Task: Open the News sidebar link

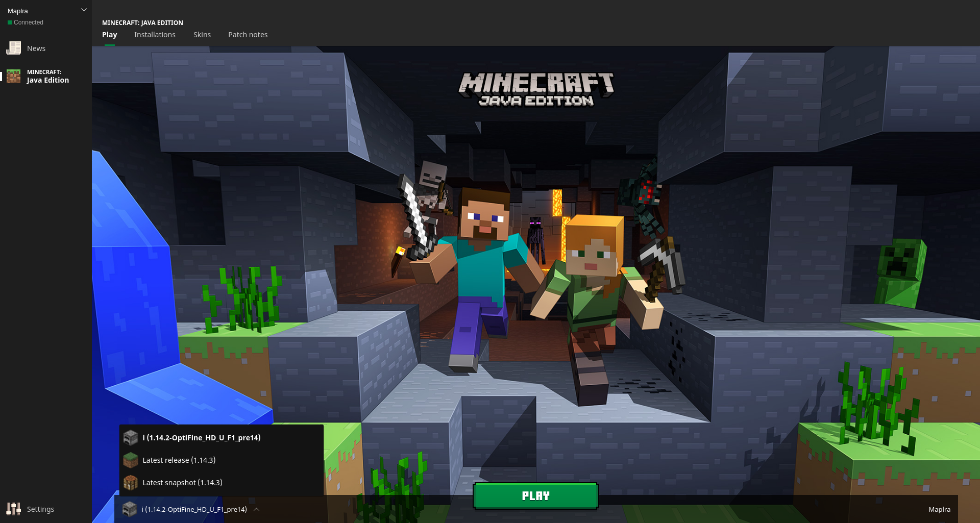Action: pos(46,48)
